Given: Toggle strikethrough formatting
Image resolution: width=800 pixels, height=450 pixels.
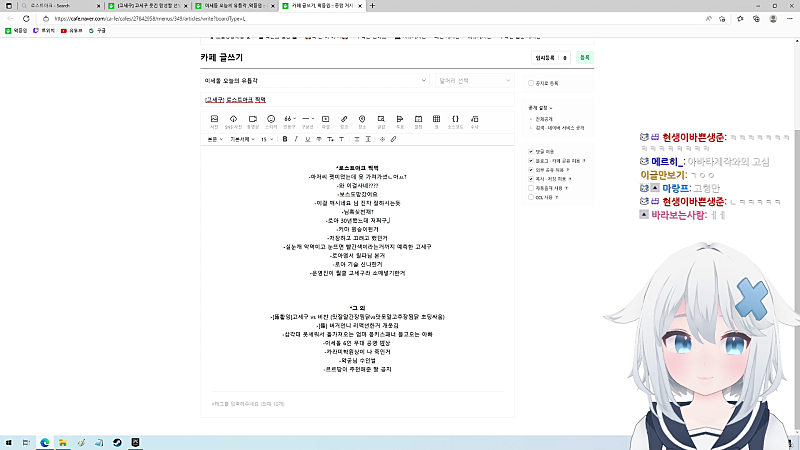Looking at the screenshot, I should coord(319,139).
